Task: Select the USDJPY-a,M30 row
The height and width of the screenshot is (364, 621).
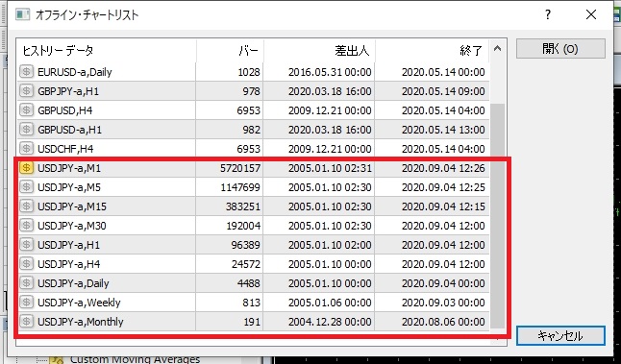Action: pyautogui.click(x=253, y=226)
